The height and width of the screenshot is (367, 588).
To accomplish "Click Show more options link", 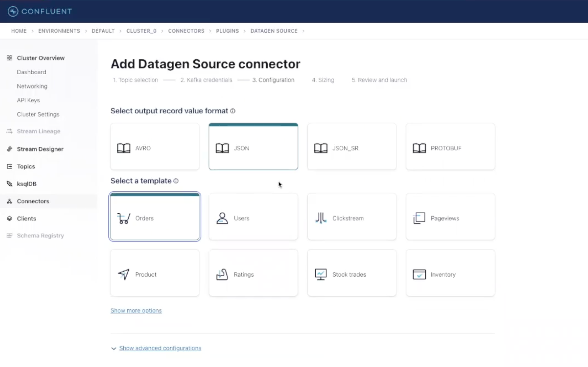I will pos(136,311).
